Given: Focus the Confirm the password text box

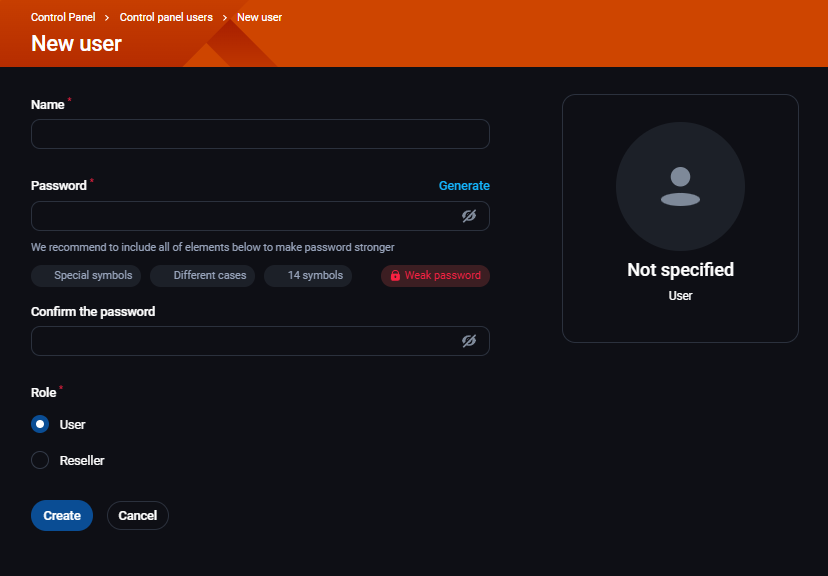Looking at the screenshot, I should pos(240,341).
